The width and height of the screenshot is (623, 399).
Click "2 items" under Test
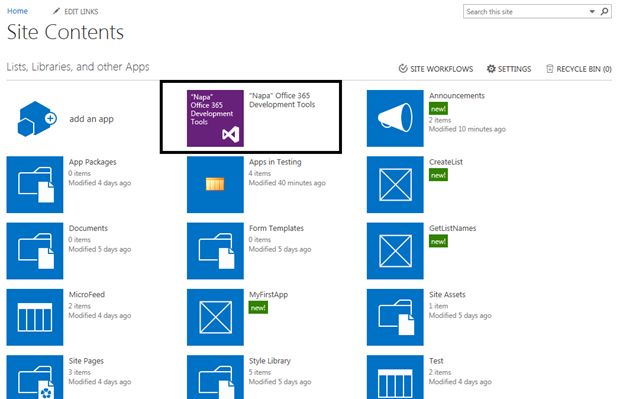pos(440,372)
